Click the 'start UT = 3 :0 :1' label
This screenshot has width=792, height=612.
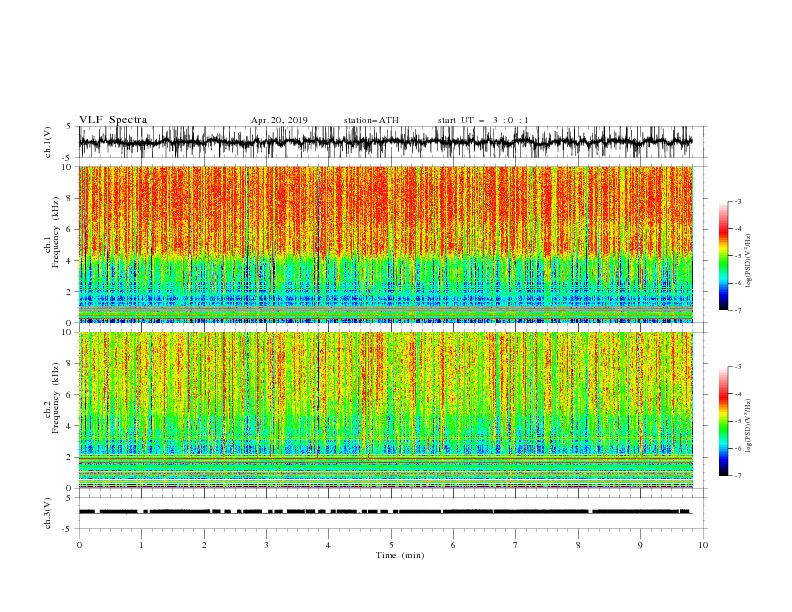tap(483, 120)
